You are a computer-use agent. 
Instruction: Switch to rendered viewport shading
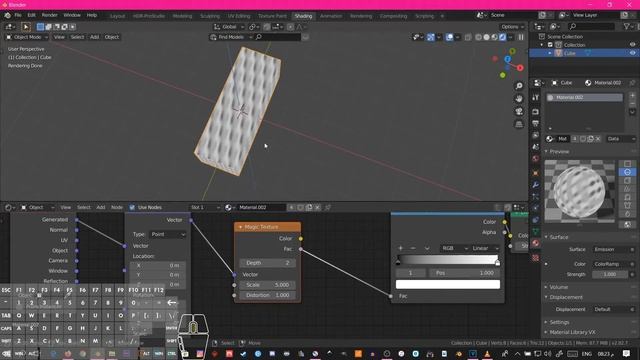coord(502,37)
